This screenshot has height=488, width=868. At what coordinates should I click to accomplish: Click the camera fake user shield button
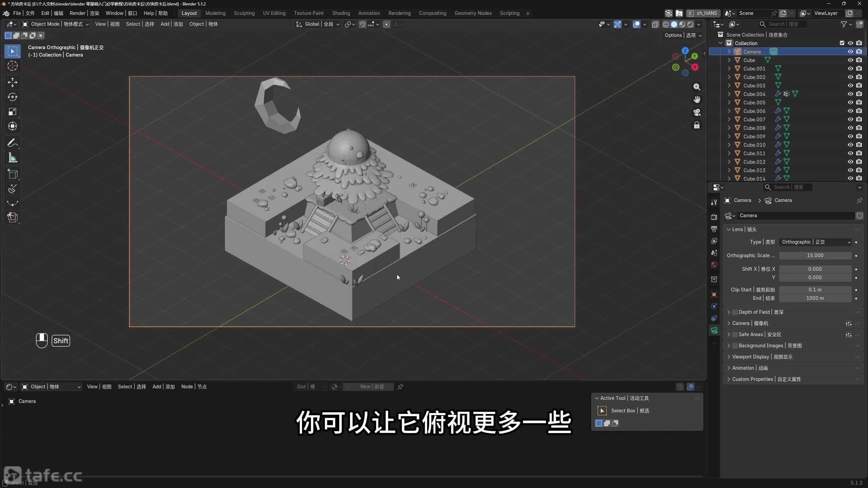860,216
